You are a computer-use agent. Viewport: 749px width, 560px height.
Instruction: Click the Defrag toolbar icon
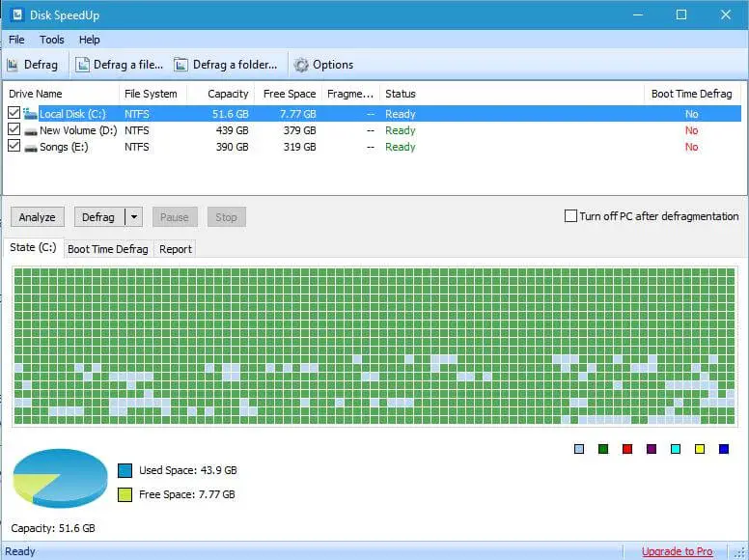point(13,65)
